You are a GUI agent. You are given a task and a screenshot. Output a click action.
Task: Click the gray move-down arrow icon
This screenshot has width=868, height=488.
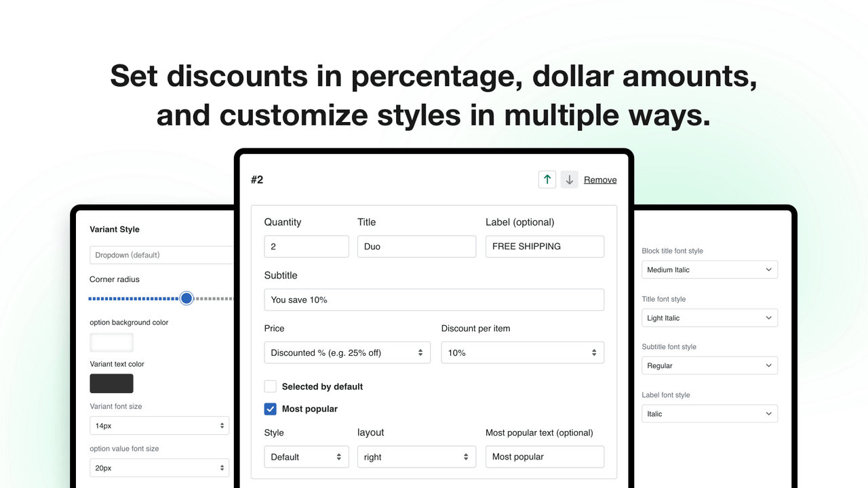[569, 179]
